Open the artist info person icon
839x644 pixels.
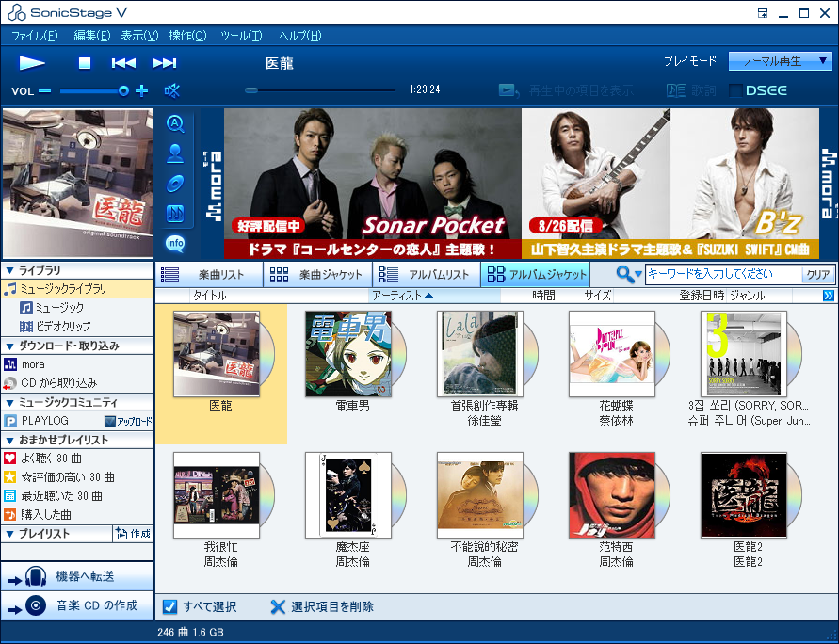click(175, 154)
